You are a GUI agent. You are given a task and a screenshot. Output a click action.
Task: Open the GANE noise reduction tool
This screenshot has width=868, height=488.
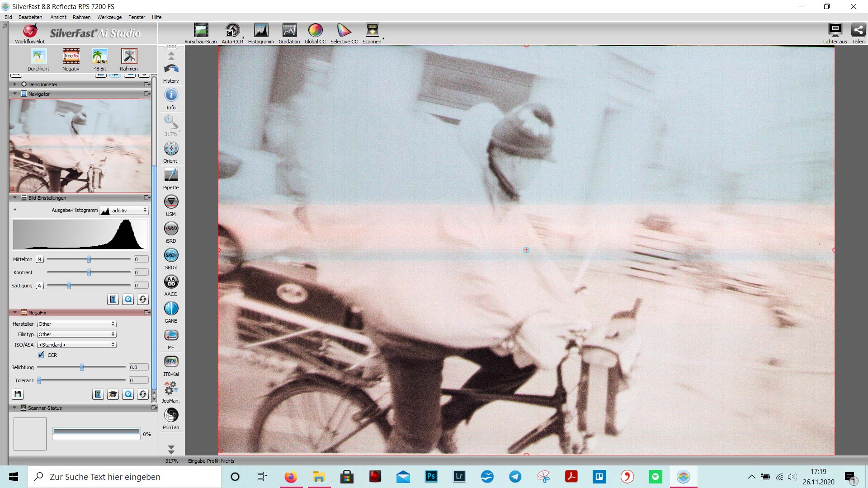[x=171, y=312]
